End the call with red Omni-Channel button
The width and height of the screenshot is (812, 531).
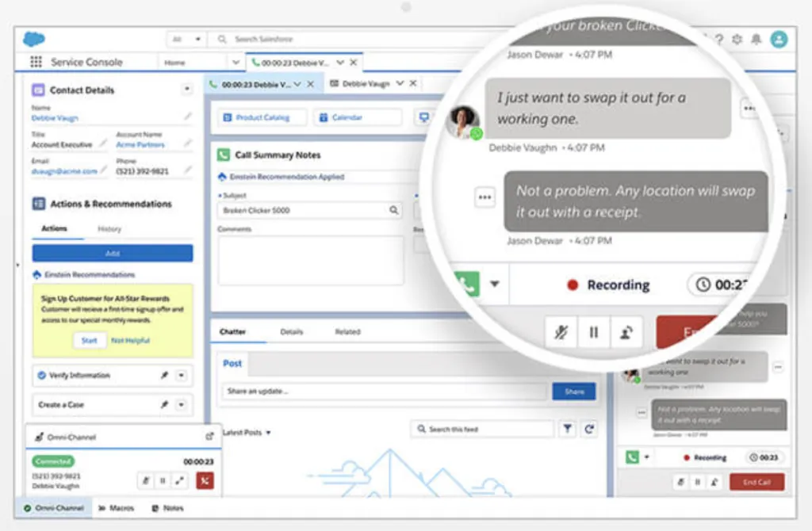[205, 481]
